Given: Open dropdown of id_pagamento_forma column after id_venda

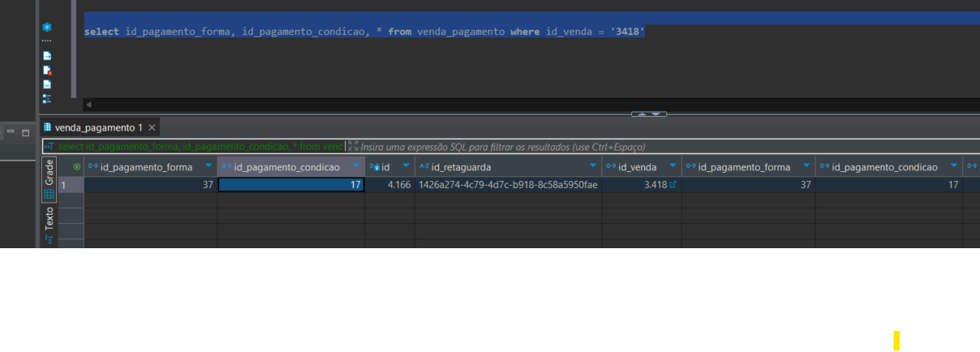Looking at the screenshot, I should tap(806, 166).
